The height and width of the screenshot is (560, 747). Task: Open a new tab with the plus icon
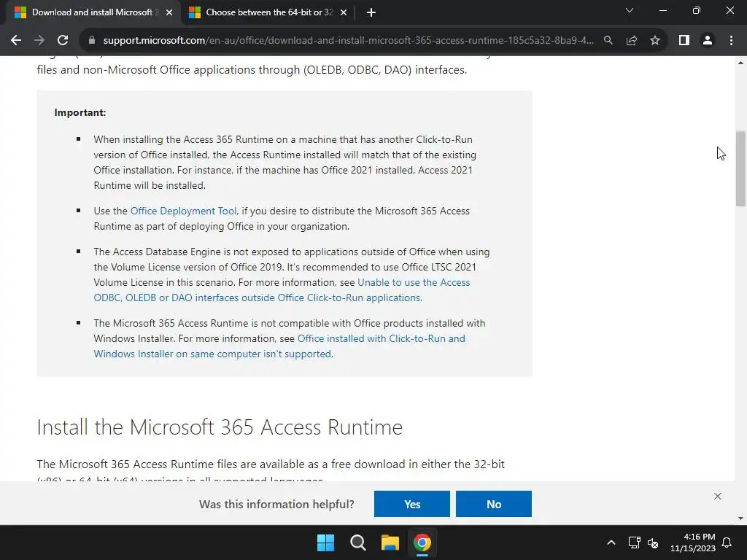(x=371, y=13)
